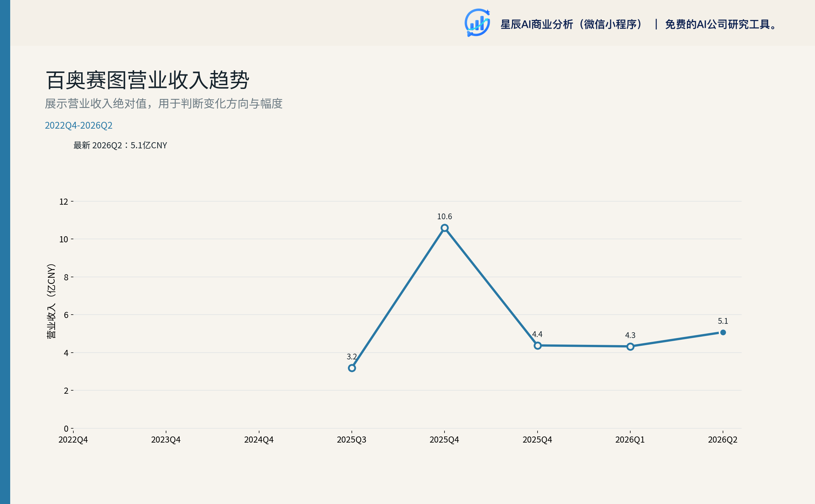The width and height of the screenshot is (815, 504).
Task: Click the x-axis label 2025Q3
Action: (351, 440)
